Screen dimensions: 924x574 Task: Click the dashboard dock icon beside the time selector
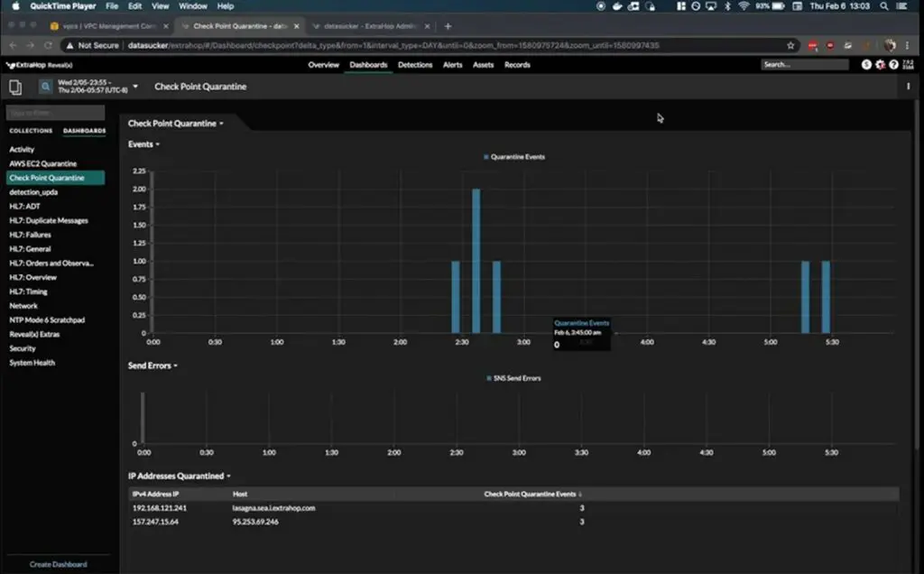[x=15, y=87]
